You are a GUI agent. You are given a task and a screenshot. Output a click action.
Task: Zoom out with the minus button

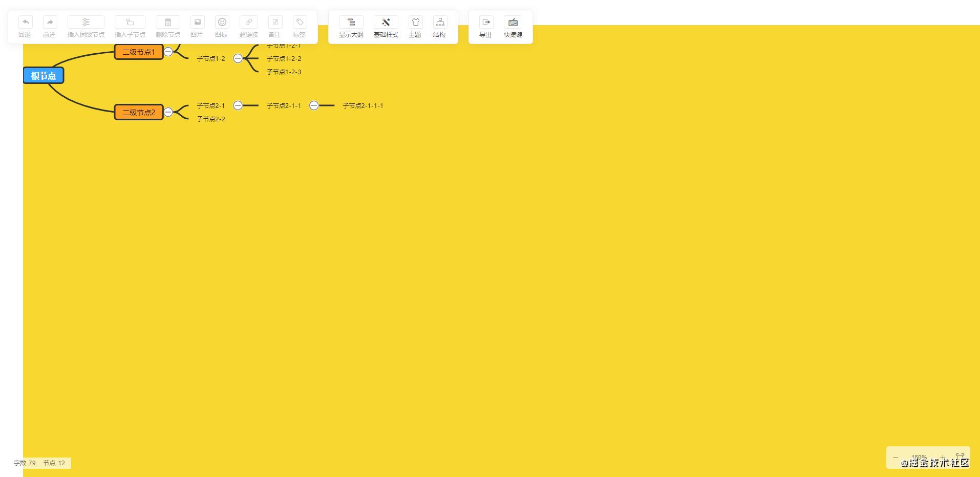coord(896,457)
